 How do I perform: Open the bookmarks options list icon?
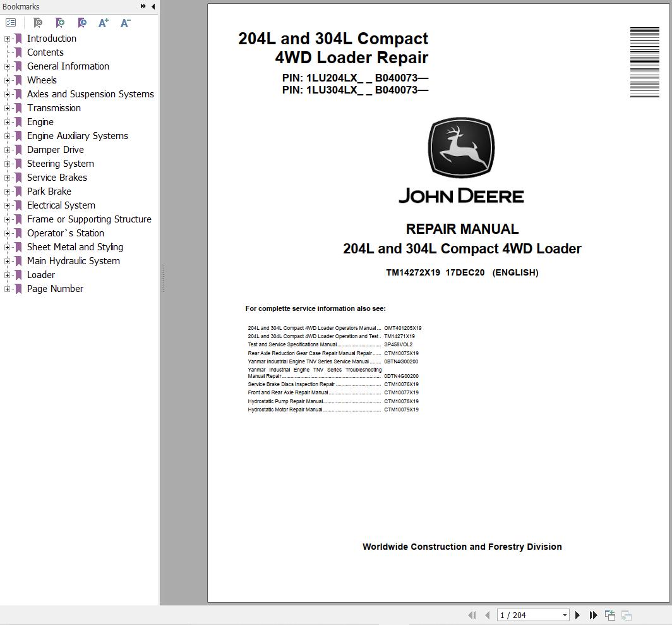[11, 23]
